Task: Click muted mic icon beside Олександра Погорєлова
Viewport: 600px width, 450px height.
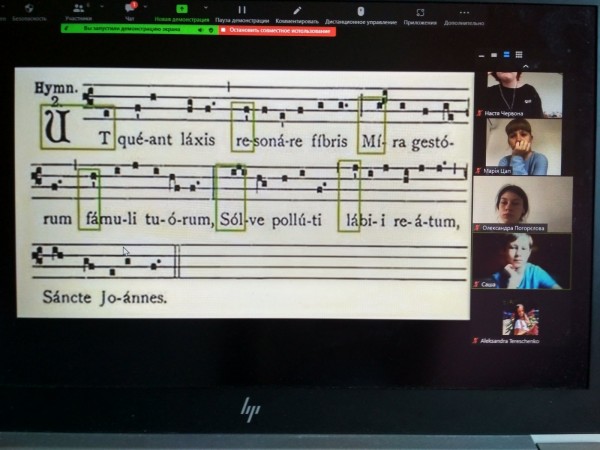Action: (477, 228)
